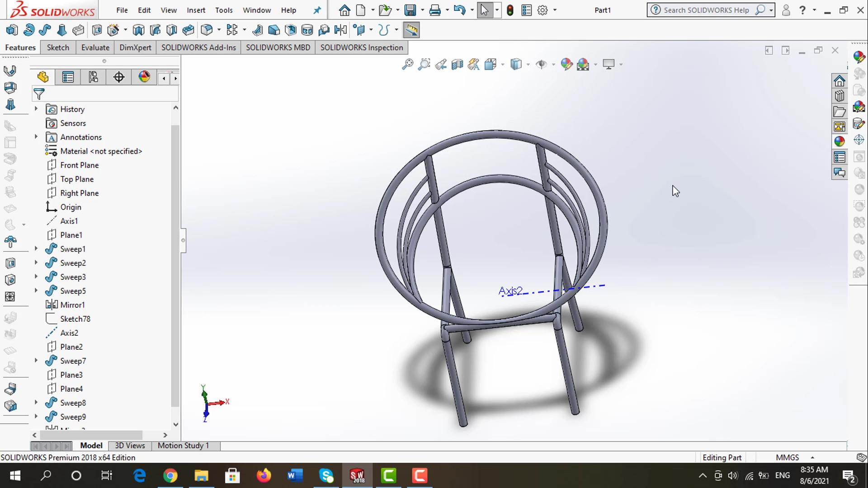Open the Appearances color wheel task pane
The height and width of the screenshot is (488, 868).
coord(839,141)
